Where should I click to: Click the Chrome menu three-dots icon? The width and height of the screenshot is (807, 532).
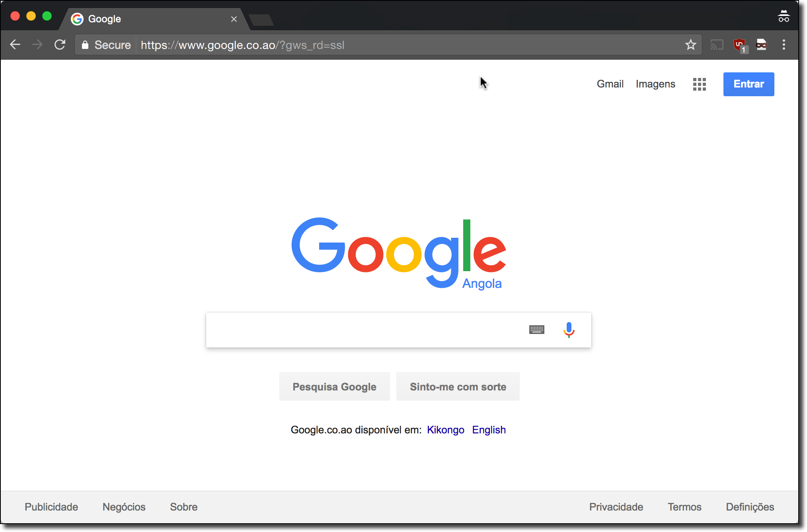[784, 45]
